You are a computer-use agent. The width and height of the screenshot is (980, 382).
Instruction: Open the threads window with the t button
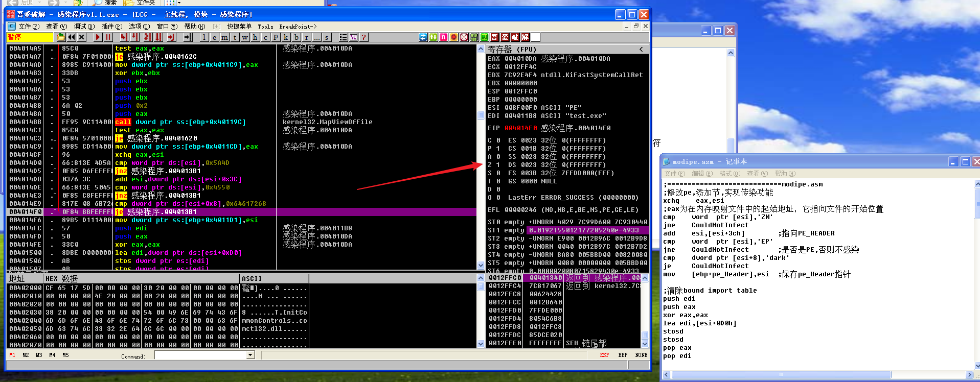click(235, 37)
